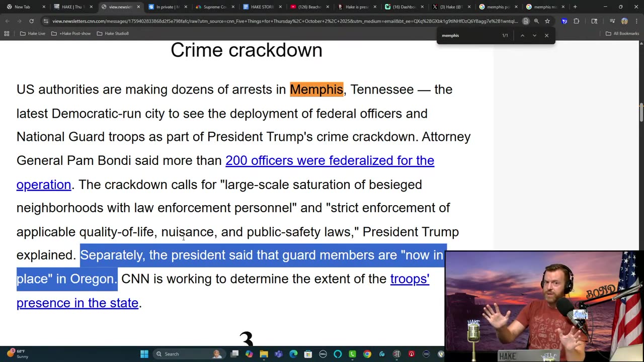
Task: Open the weather widget showing 68°F Sunny
Action: [x=18, y=354]
